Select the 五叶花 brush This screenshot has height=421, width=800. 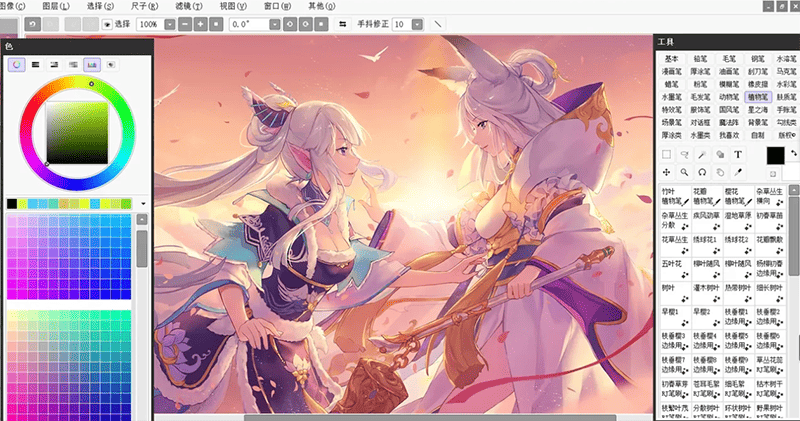[x=675, y=268]
